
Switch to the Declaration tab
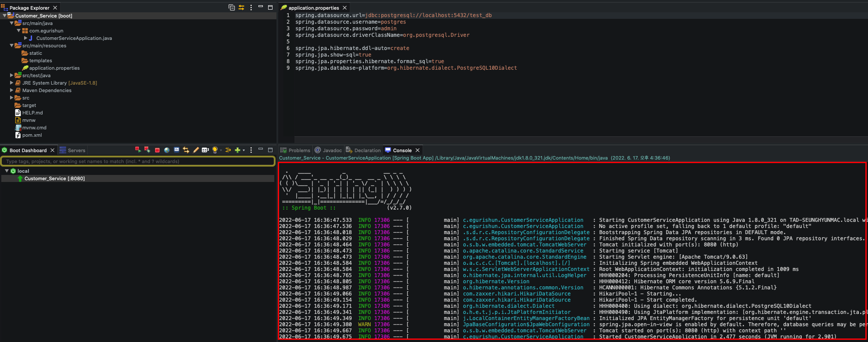pos(363,150)
